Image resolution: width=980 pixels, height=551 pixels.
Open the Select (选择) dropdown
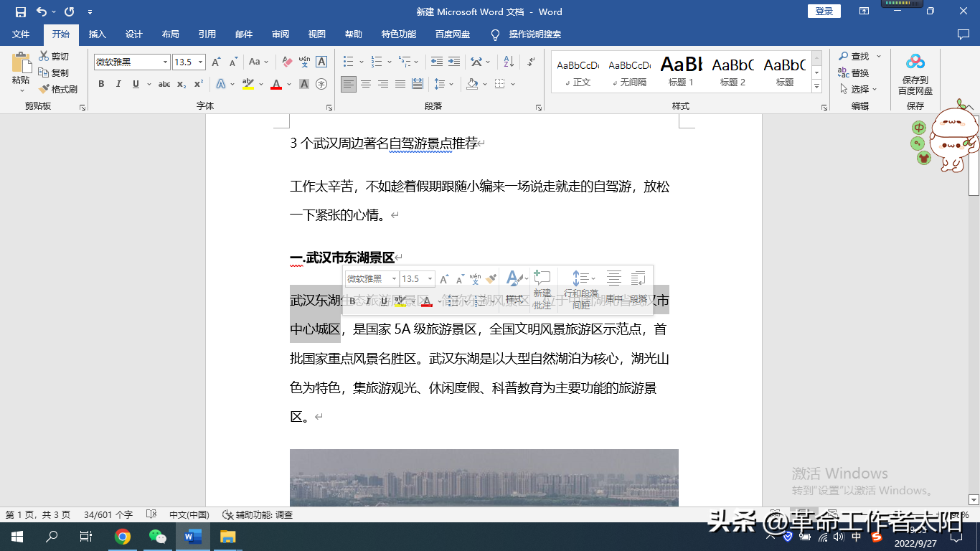click(859, 89)
